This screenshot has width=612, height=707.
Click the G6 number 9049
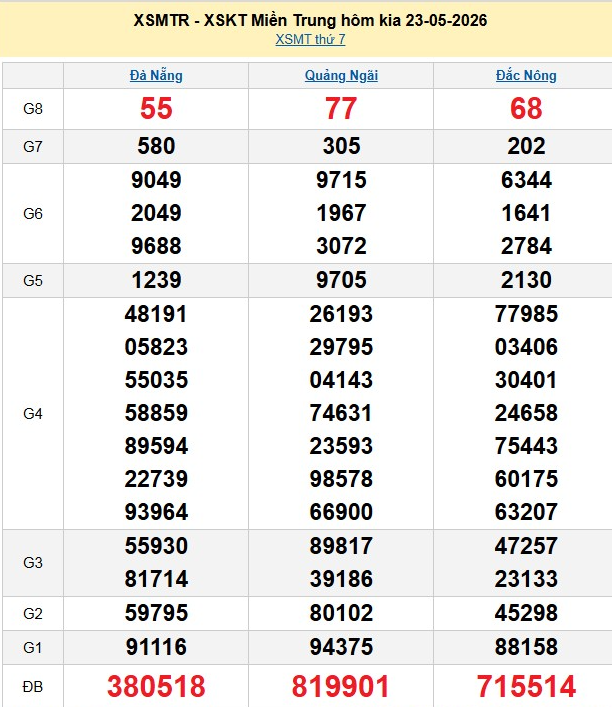(156, 180)
